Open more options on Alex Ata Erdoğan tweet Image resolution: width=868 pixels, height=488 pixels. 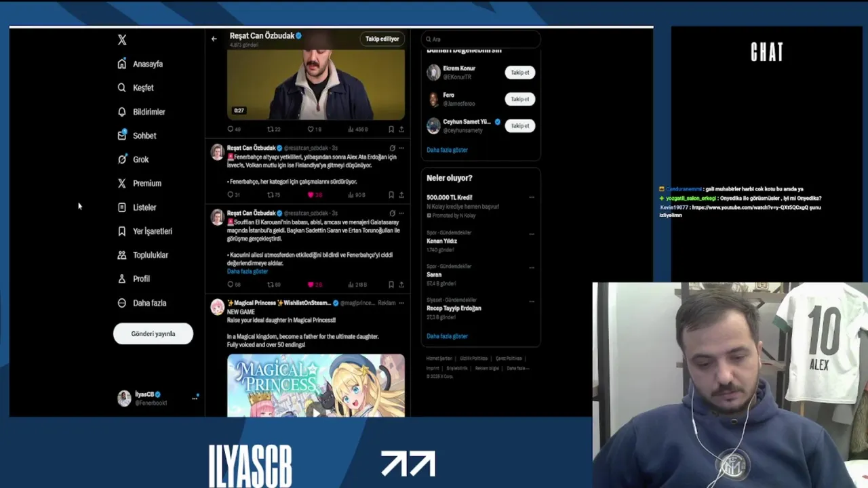pos(401,148)
